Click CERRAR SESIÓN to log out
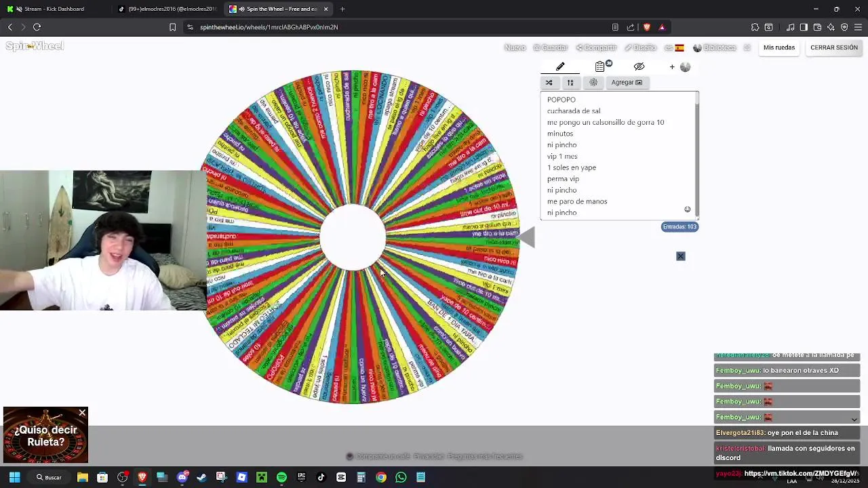The width and height of the screenshot is (868, 488). click(834, 47)
